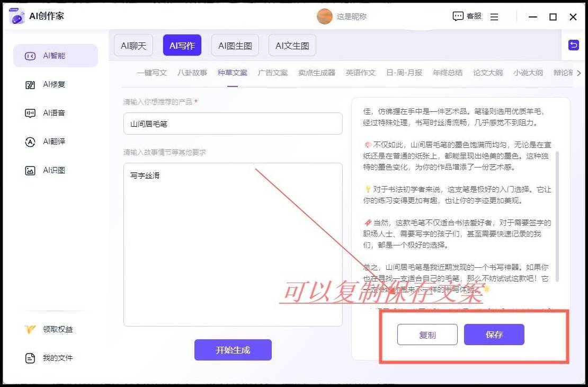
Task: Open the AI翻译 translation icon
Action: click(x=31, y=142)
